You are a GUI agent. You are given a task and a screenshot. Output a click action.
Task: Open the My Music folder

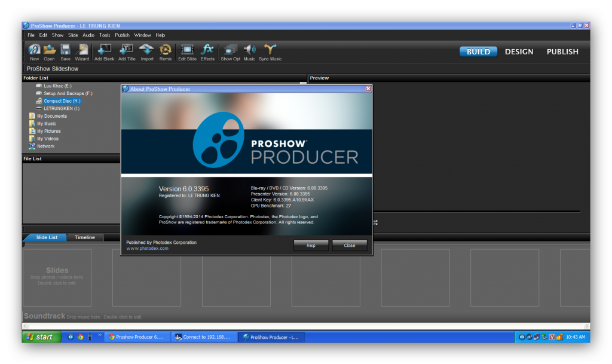tap(42, 124)
